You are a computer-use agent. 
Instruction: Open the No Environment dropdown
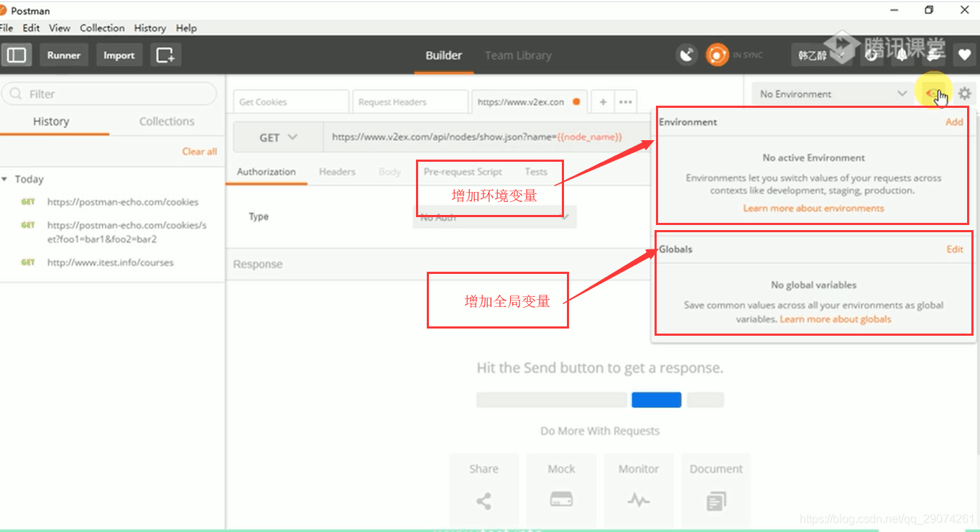(x=833, y=93)
